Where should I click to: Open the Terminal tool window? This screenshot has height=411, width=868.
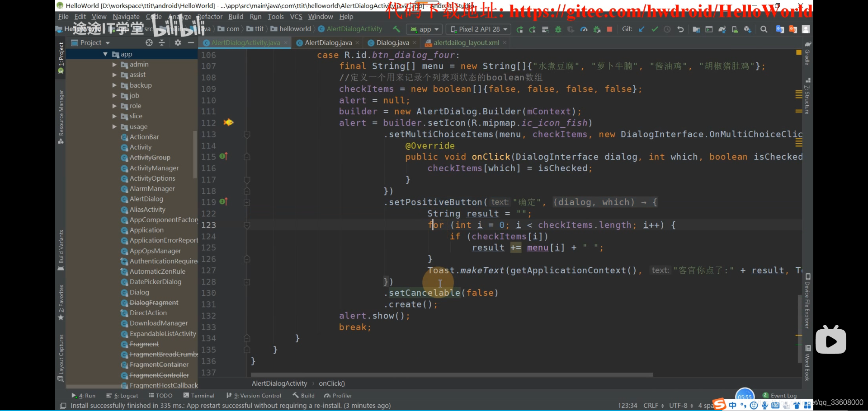[199, 396]
